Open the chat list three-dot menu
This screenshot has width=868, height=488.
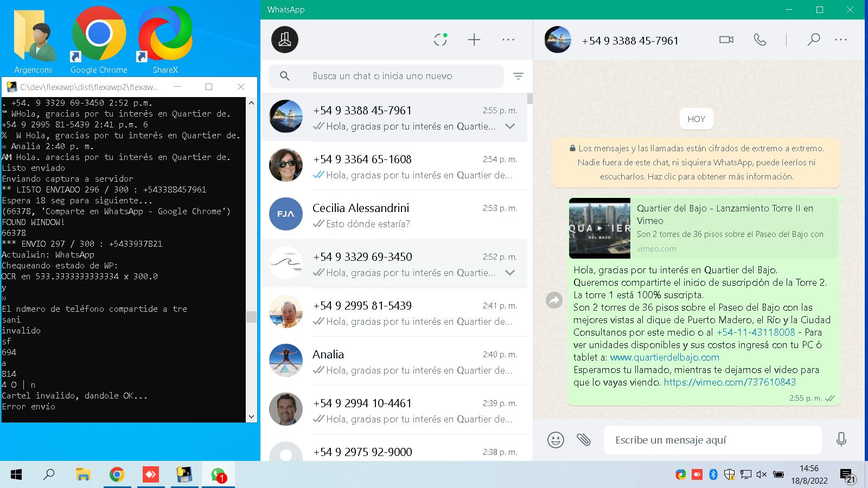508,40
